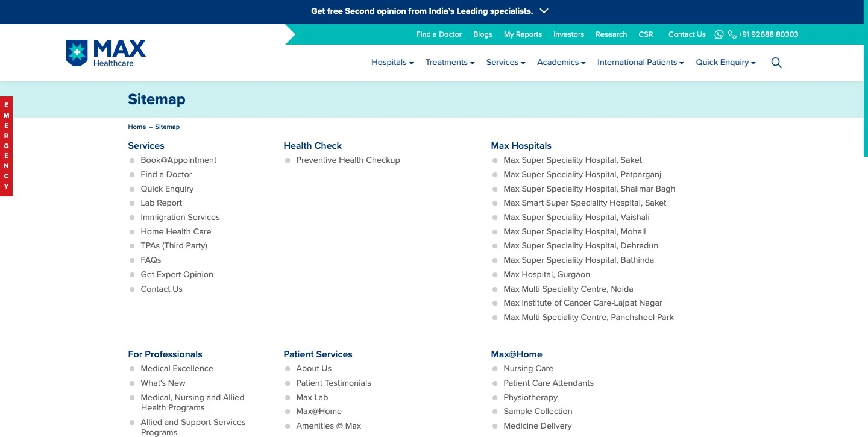
Task: Expand the second opinion banner chevron
Action: [544, 11]
